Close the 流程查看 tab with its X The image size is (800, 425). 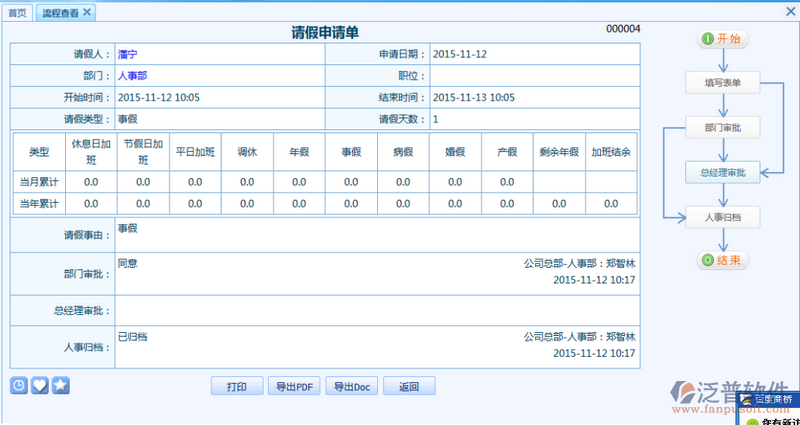point(87,12)
